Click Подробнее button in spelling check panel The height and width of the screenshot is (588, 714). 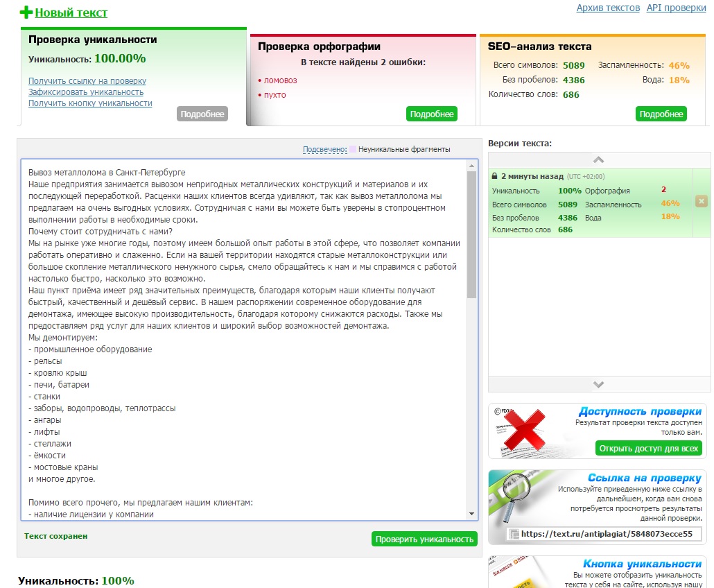[432, 114]
